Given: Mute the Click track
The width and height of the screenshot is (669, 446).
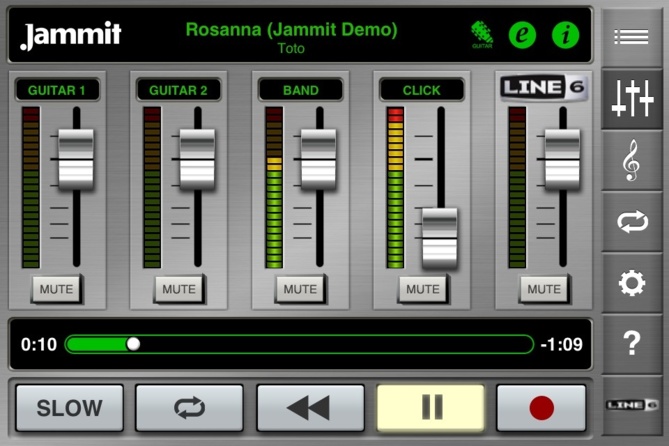Looking at the screenshot, I should tap(422, 289).
